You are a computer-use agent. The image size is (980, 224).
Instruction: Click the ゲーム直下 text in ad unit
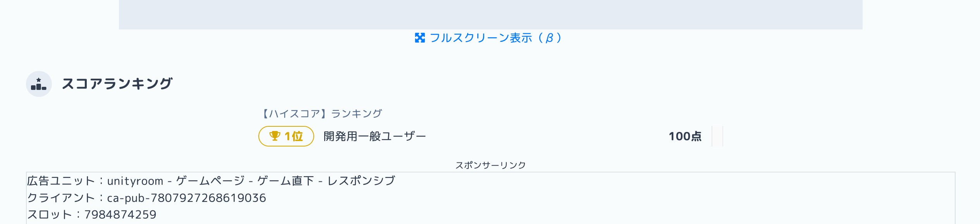pyautogui.click(x=285, y=181)
